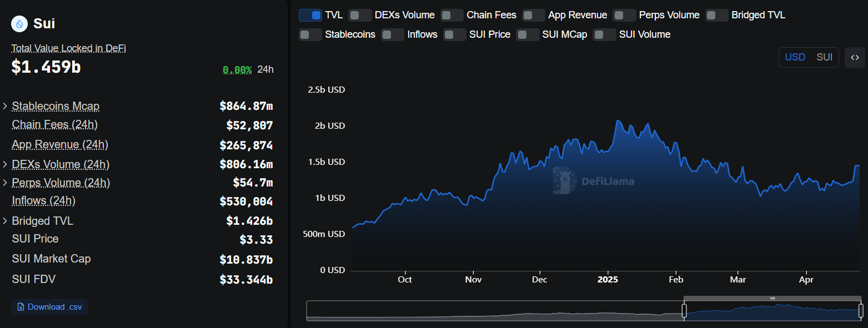Select USD chart denomination
Image resolution: width=868 pixels, height=328 pixels.
point(795,57)
